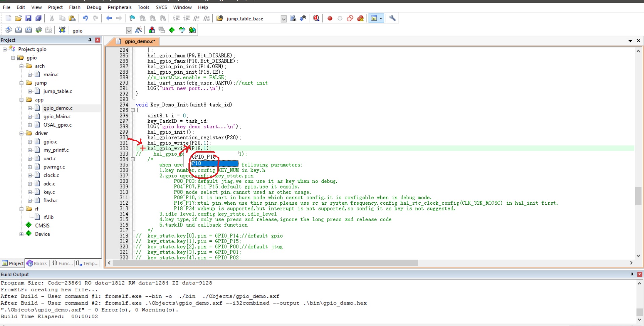
Task: Save all files via the multi-floppy icon
Action: [x=39, y=18]
